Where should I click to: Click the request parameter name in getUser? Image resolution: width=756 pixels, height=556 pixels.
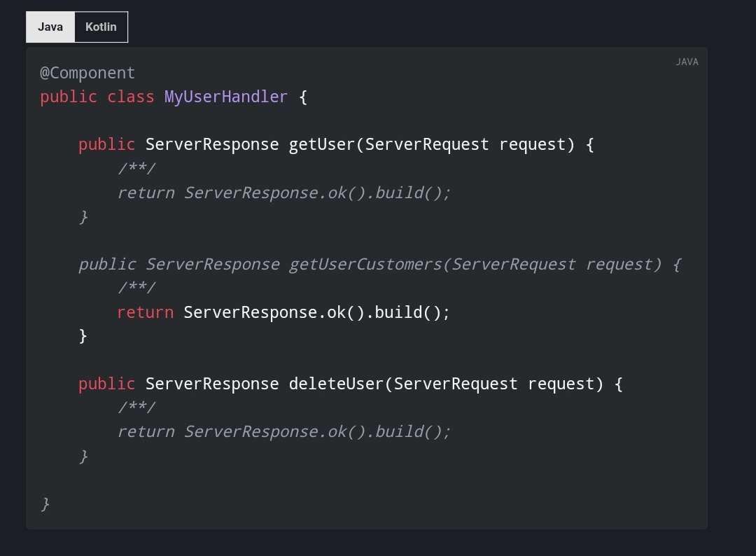533,144
